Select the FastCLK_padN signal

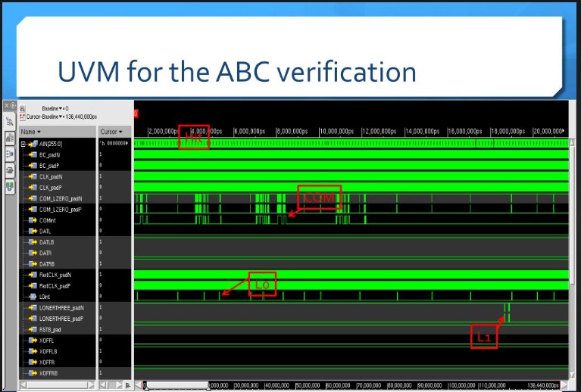[x=55, y=275]
